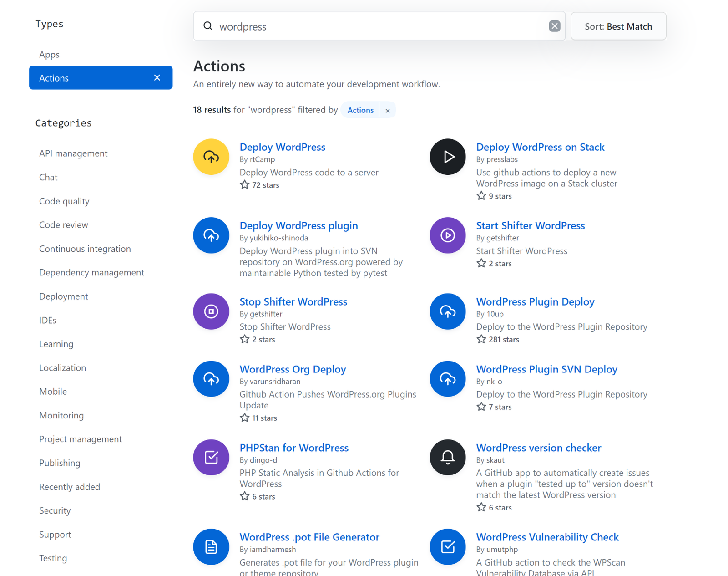This screenshot has width=728, height=576.
Task: Select the WordPress .pot File Generator document icon
Action: [211, 547]
